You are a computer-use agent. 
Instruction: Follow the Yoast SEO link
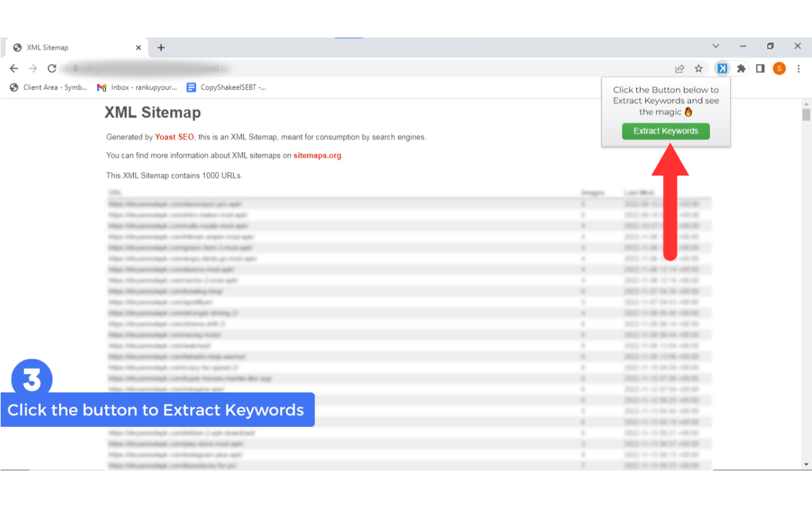click(x=173, y=137)
